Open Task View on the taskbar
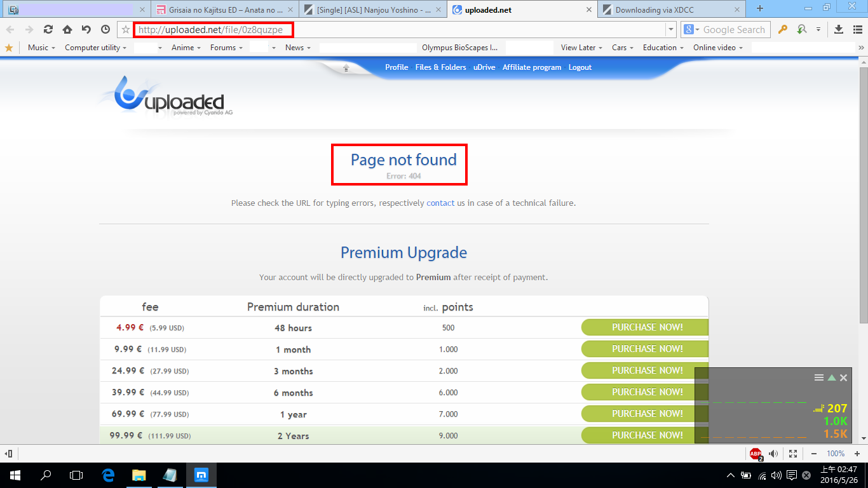This screenshot has height=488, width=868. [76, 475]
